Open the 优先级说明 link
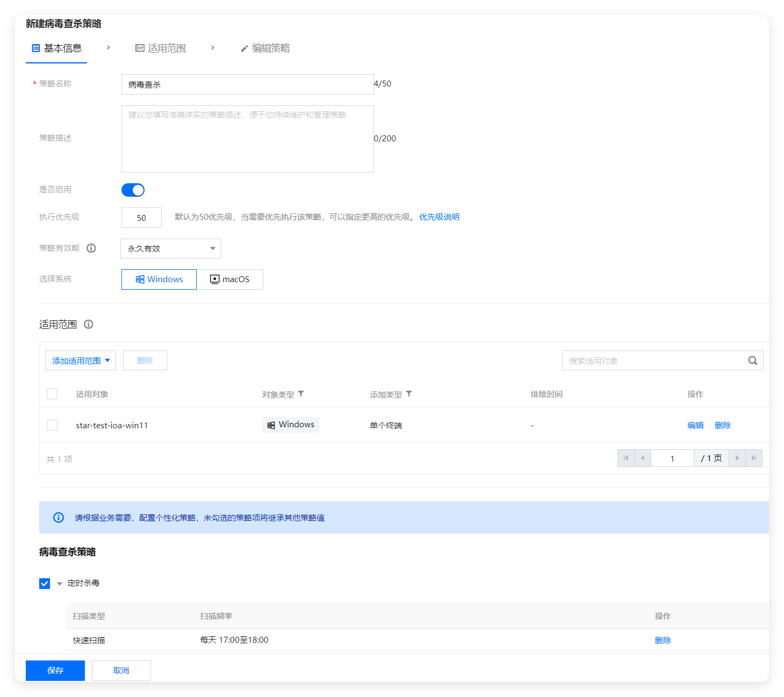 tap(439, 217)
